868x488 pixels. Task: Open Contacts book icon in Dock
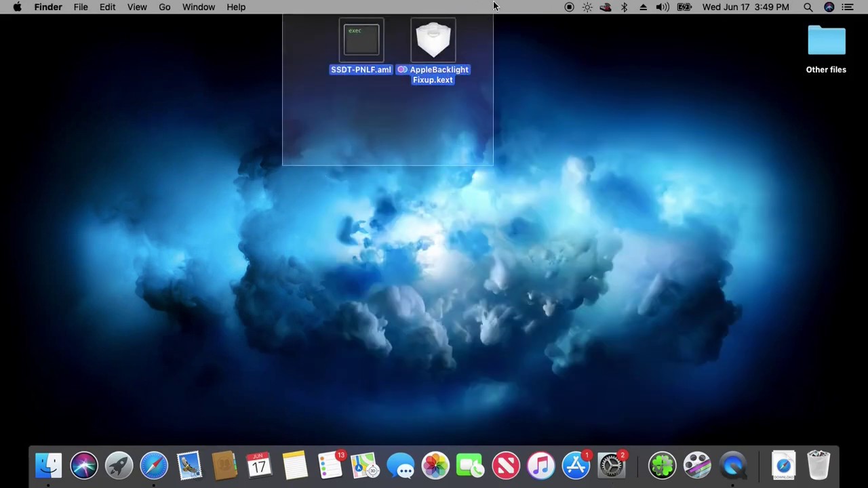(x=224, y=466)
